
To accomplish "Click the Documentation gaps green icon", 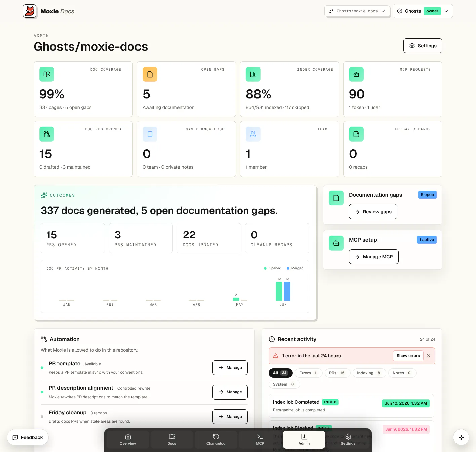I will tap(336, 198).
